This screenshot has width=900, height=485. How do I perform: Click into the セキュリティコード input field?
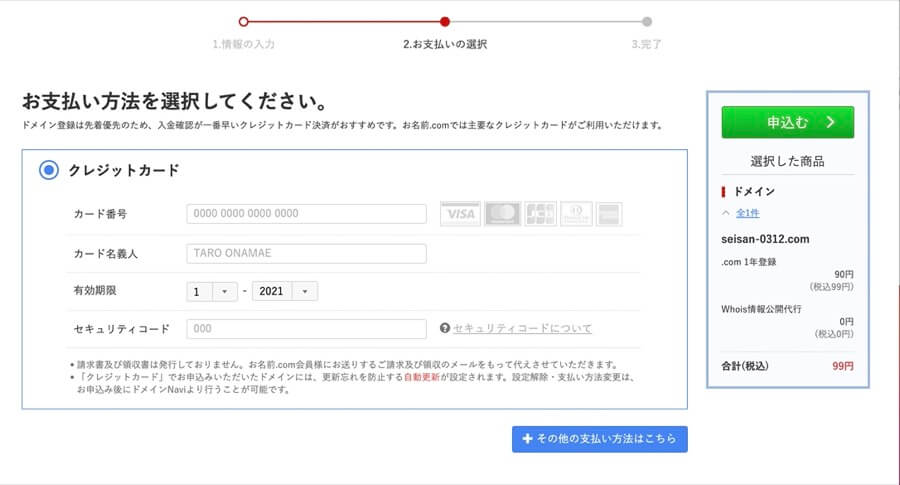click(x=306, y=329)
